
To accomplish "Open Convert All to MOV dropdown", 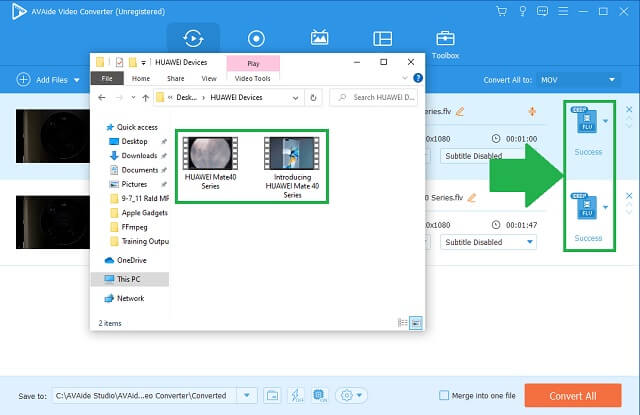I will (579, 80).
